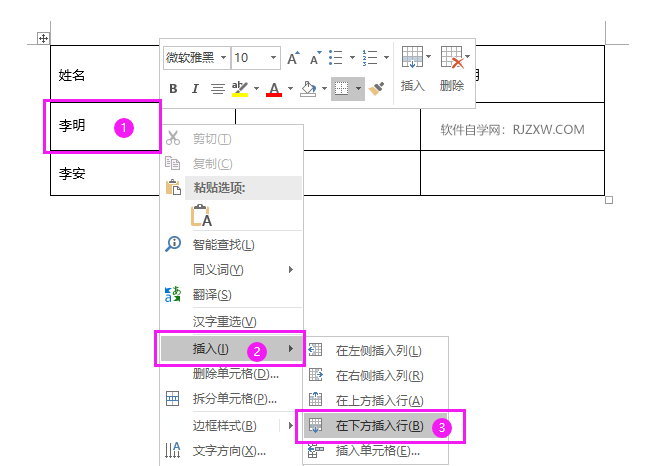Choose 文字方向(X)... menu item
This screenshot has height=466, width=663.
pyautogui.click(x=232, y=450)
